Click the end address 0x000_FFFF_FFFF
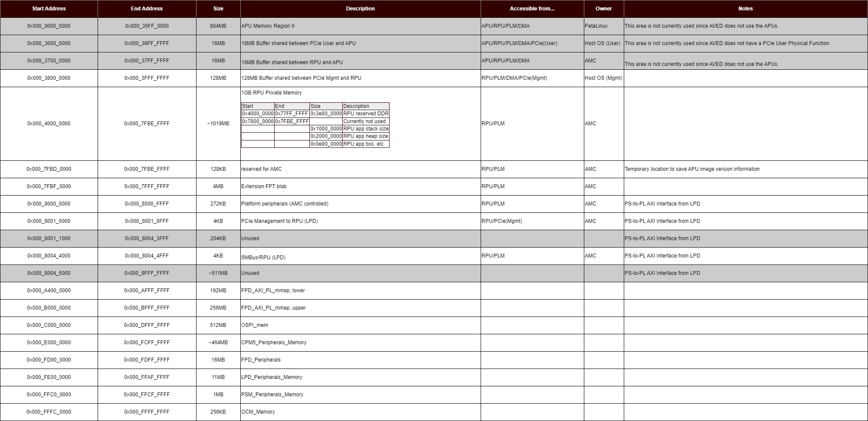Screen dimensions: 868x421 click(x=147, y=412)
